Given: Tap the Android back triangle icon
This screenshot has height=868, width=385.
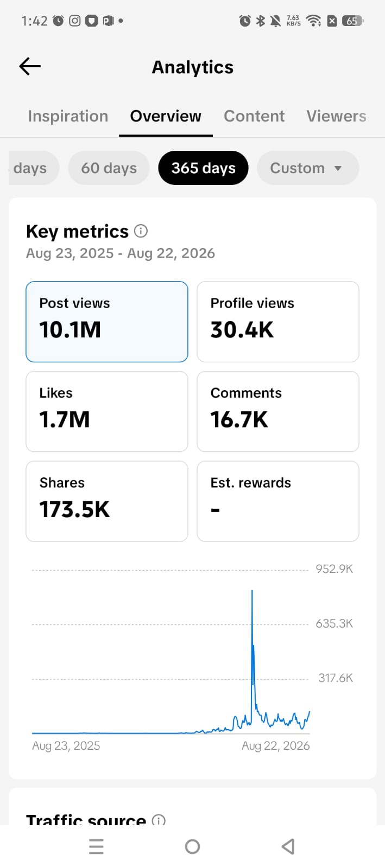Looking at the screenshot, I should tap(288, 846).
